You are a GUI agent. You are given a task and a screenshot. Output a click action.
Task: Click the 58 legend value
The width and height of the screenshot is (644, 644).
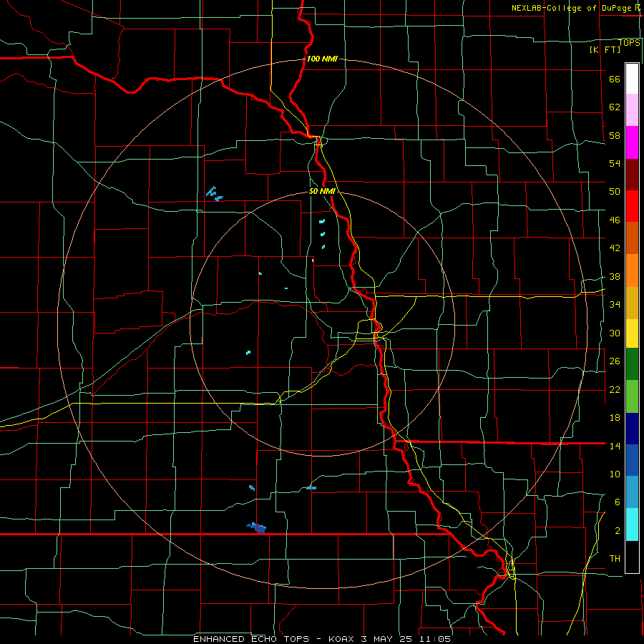(615, 135)
